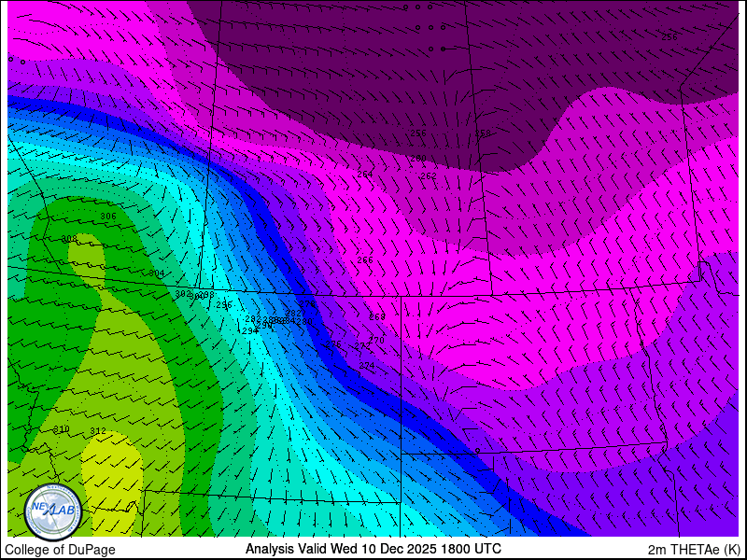Click the 294 contour label
This screenshot has height=560, width=747.
250,331
